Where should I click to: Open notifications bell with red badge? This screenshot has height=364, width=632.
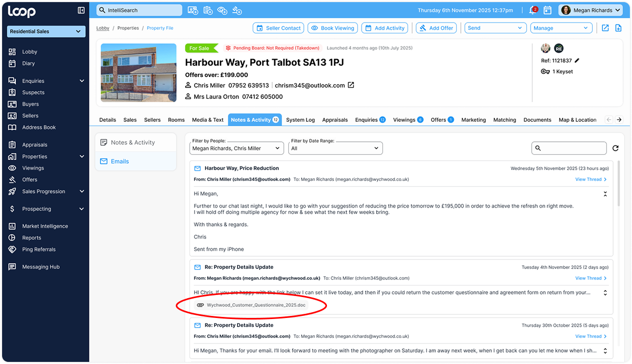pos(533,10)
